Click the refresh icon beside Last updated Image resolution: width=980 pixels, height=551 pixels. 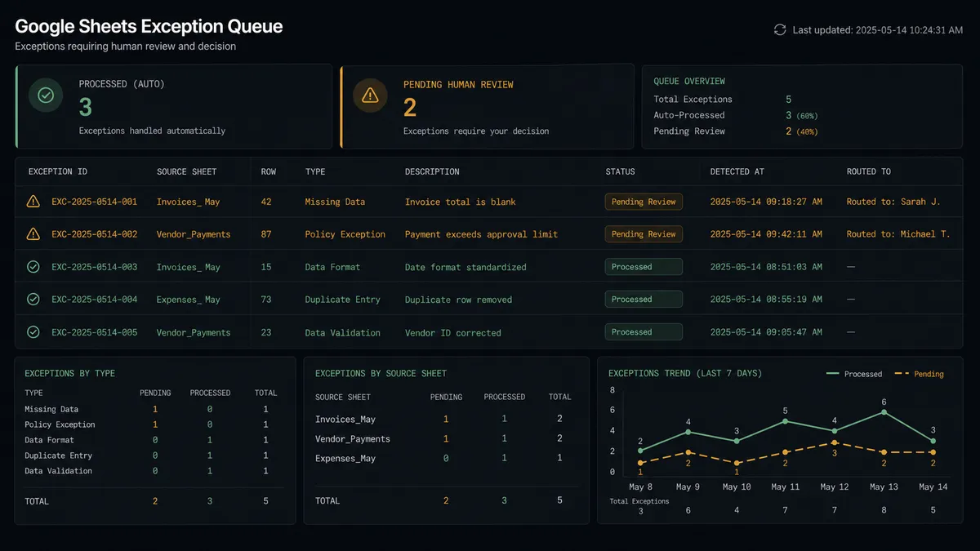(780, 29)
